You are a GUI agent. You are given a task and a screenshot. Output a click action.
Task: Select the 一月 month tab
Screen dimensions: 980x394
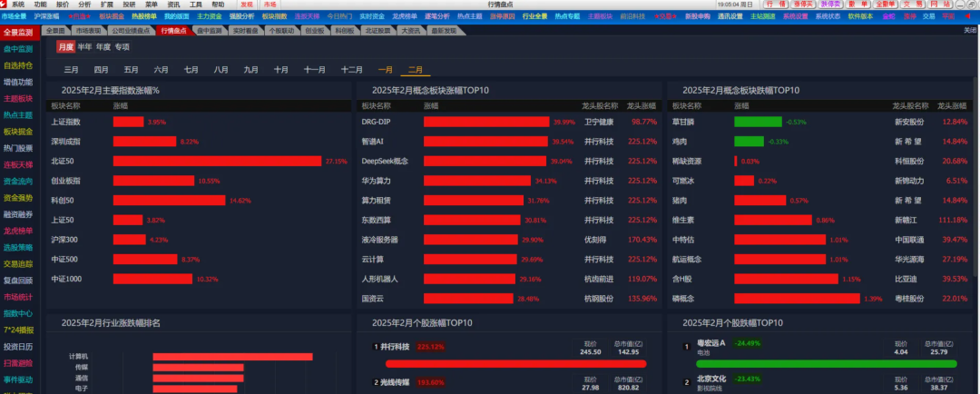(x=386, y=69)
